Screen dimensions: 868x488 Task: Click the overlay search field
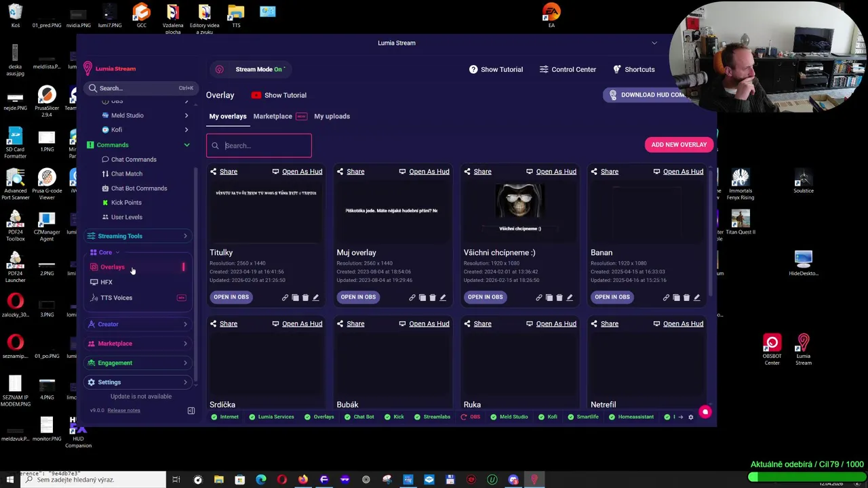click(259, 145)
